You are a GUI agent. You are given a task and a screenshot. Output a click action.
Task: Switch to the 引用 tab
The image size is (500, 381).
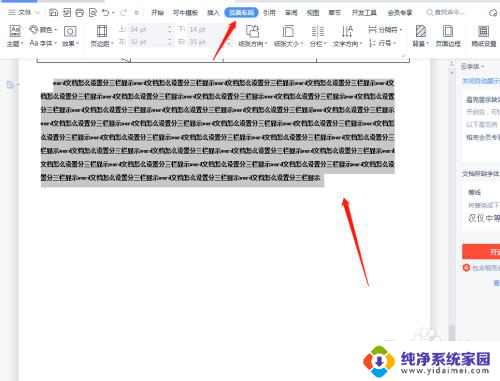coord(269,13)
